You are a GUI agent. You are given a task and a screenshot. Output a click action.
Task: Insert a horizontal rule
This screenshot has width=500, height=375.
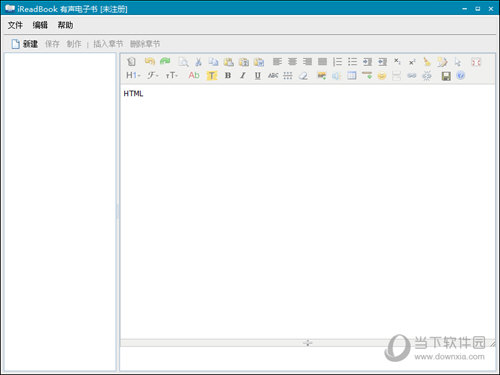point(367,75)
